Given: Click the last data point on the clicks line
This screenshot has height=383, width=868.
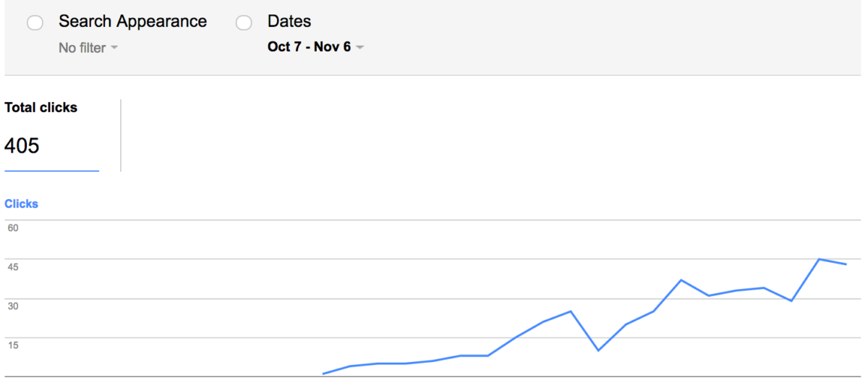Looking at the screenshot, I should (846, 264).
